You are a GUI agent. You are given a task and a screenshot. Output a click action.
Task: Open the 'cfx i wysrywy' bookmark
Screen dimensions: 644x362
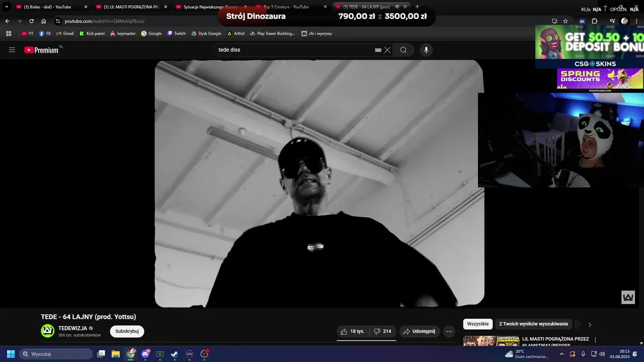pyautogui.click(x=316, y=34)
